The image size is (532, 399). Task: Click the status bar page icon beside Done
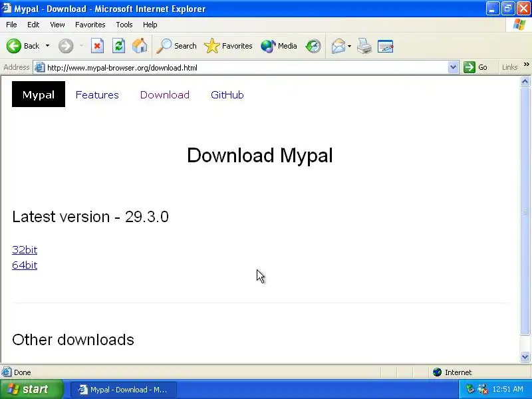(x=6, y=372)
